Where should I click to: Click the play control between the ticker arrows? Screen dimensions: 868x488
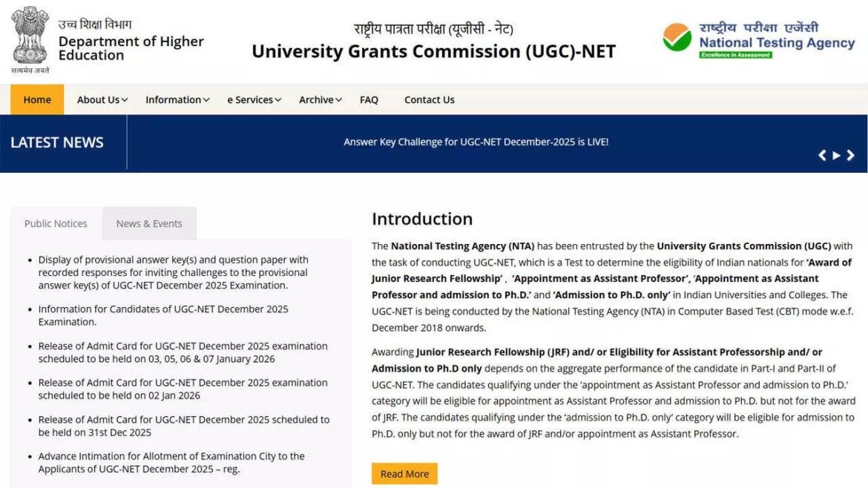point(835,155)
